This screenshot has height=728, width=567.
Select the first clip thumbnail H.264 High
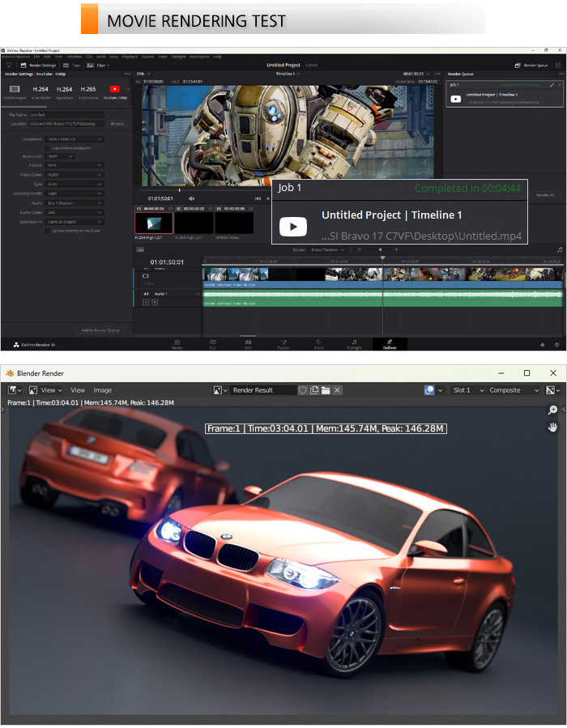tap(154, 223)
